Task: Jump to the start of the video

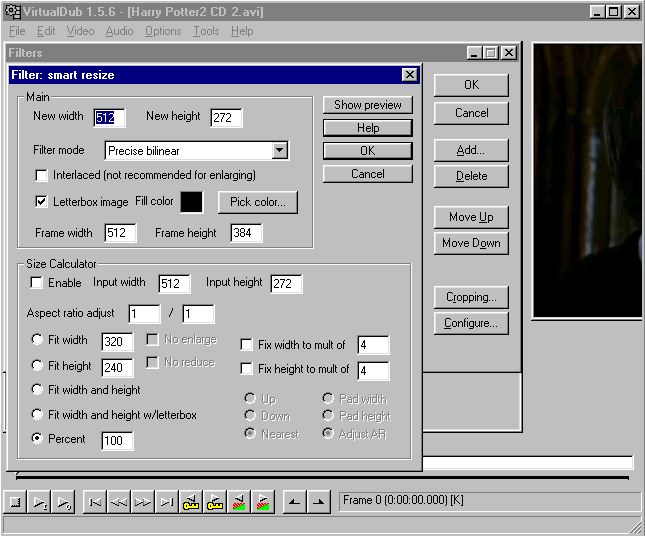Action: click(x=94, y=501)
